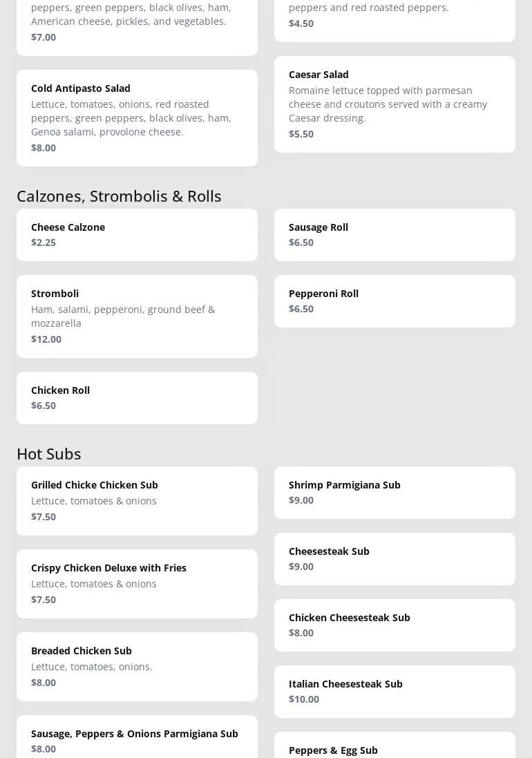Choose the Cheesesteak Sub card
This screenshot has width=532, height=758.
click(x=395, y=558)
